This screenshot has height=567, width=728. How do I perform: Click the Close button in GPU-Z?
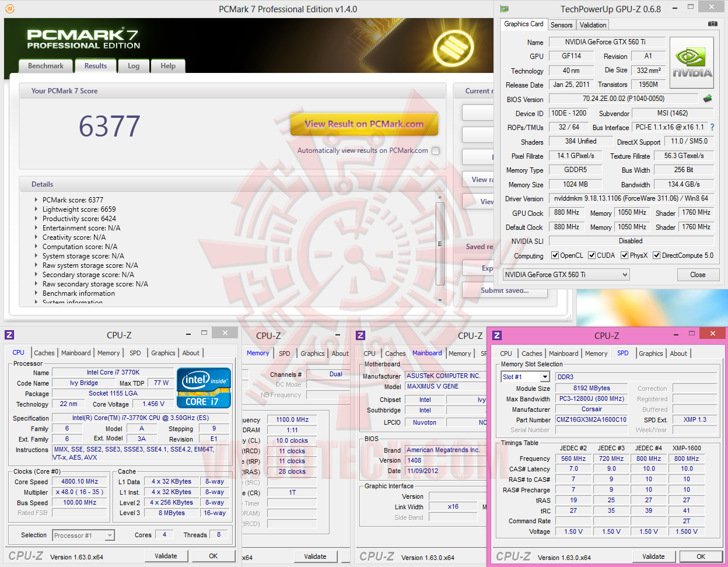pyautogui.click(x=698, y=275)
